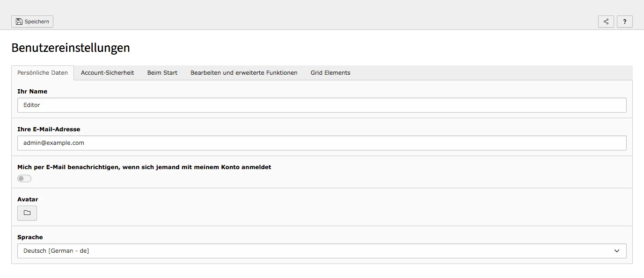Open the Sprache language dropdown

[x=322, y=251]
